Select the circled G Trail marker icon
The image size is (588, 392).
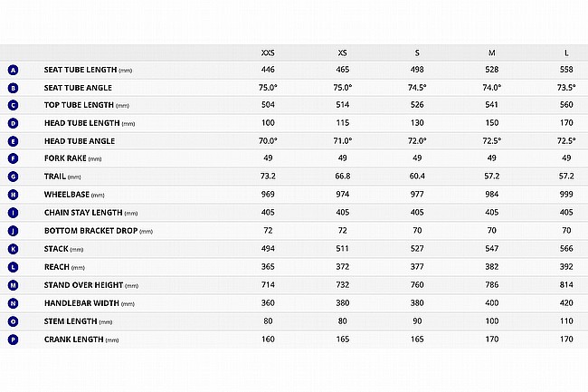pyautogui.click(x=14, y=177)
